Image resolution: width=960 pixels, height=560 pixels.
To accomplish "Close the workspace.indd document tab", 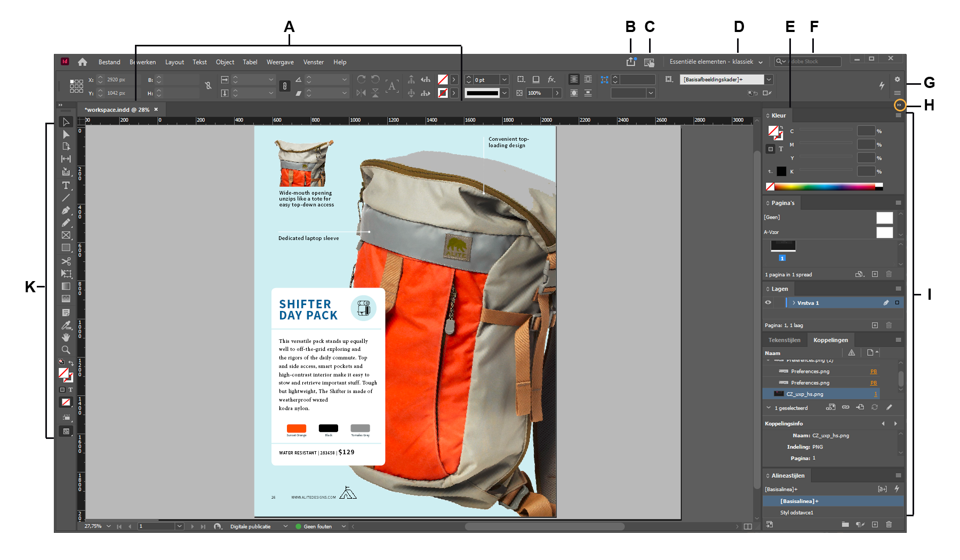I will point(156,109).
